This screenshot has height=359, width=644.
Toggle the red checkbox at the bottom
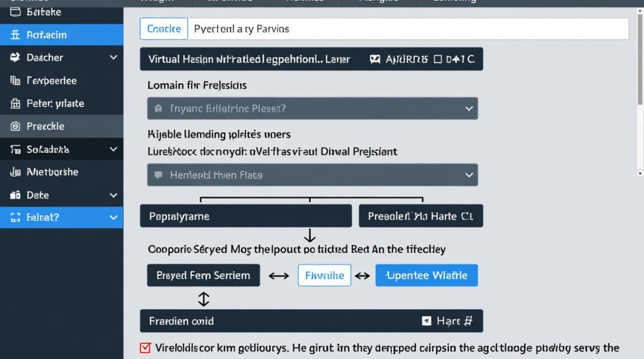[145, 348]
